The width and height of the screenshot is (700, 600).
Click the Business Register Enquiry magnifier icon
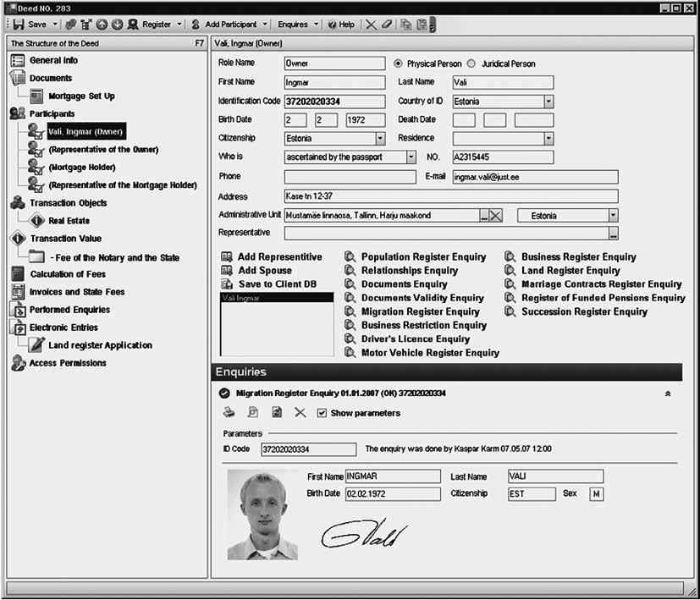coord(510,256)
